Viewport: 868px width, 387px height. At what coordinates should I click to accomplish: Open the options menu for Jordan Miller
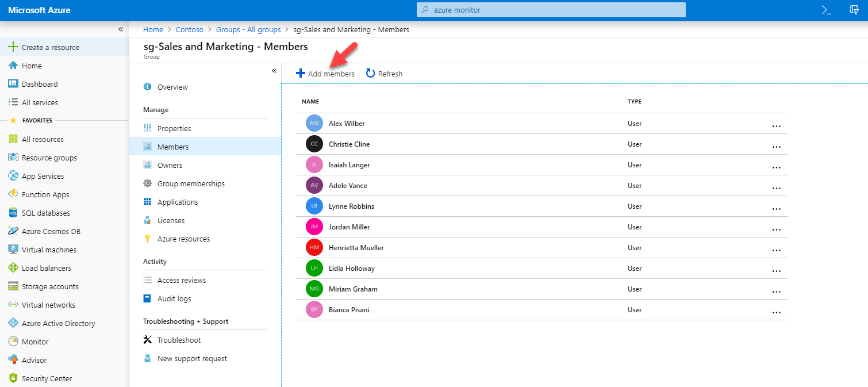pos(777,229)
